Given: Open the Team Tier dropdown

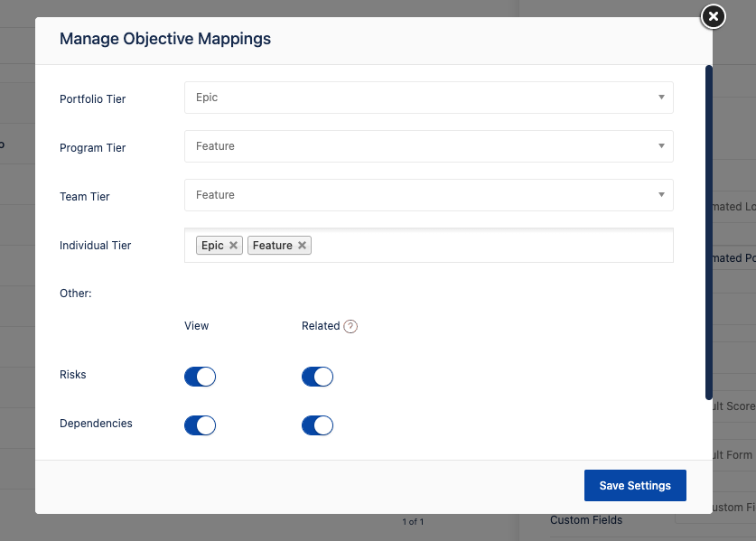Looking at the screenshot, I should [428, 195].
